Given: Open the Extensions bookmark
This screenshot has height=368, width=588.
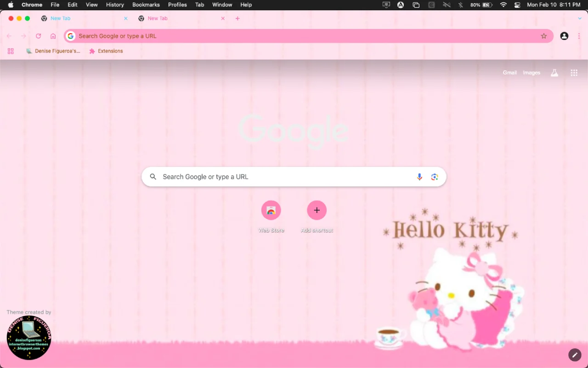Looking at the screenshot, I should coord(106,51).
